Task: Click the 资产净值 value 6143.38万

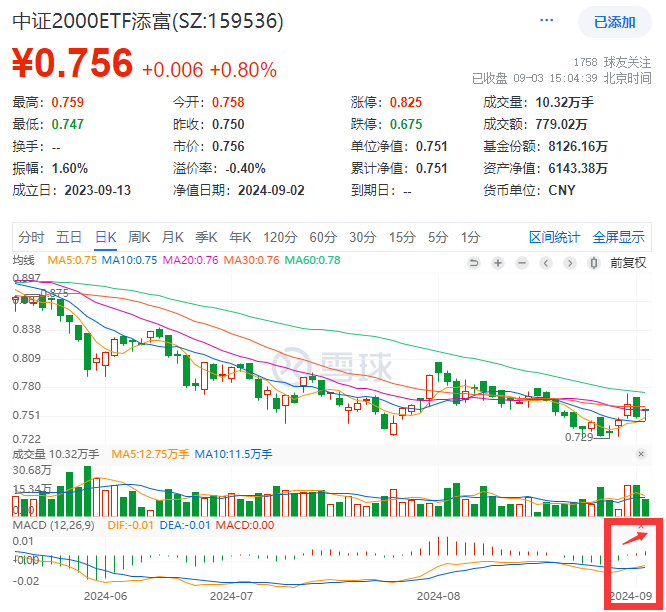Action: (578, 168)
